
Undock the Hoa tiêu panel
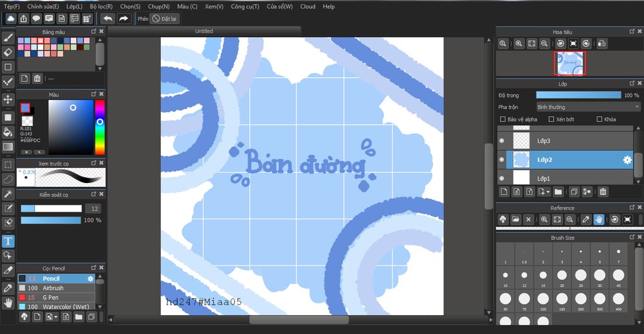click(x=632, y=31)
